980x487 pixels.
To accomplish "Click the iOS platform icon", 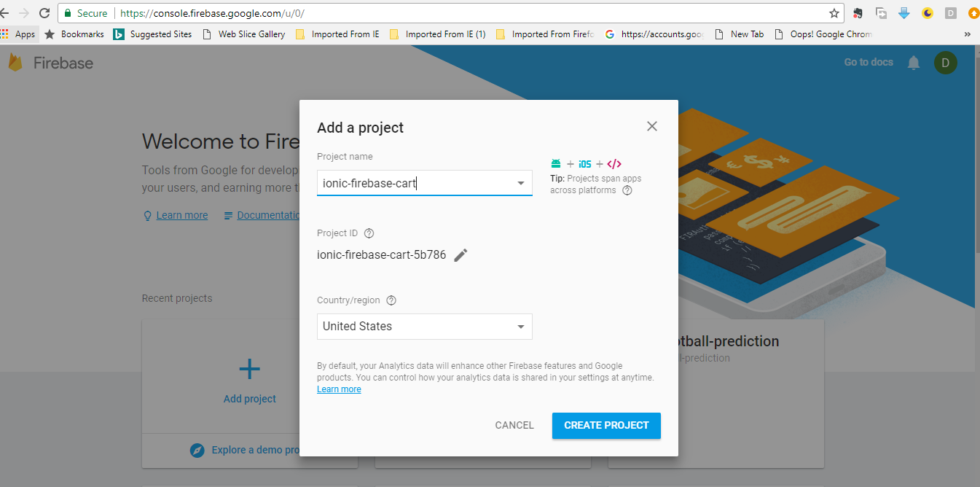I will tap(585, 164).
